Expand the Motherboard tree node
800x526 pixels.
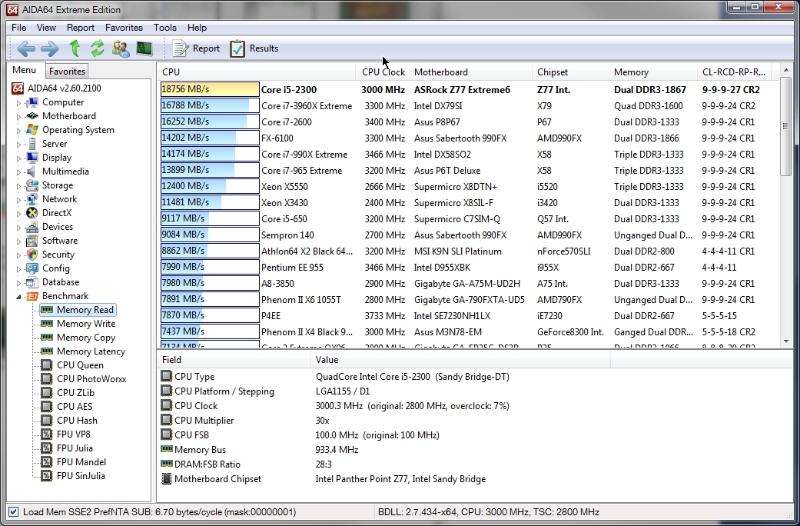pos(19,116)
